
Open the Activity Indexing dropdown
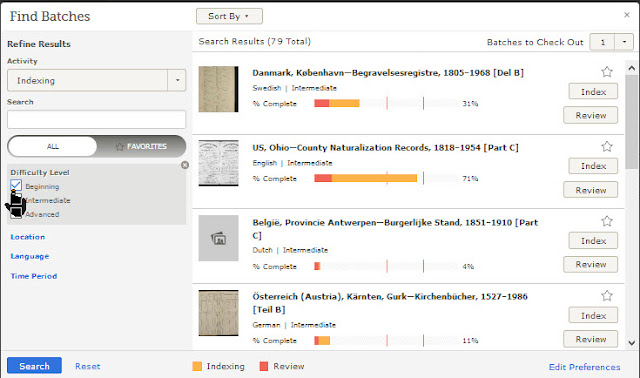96,80
